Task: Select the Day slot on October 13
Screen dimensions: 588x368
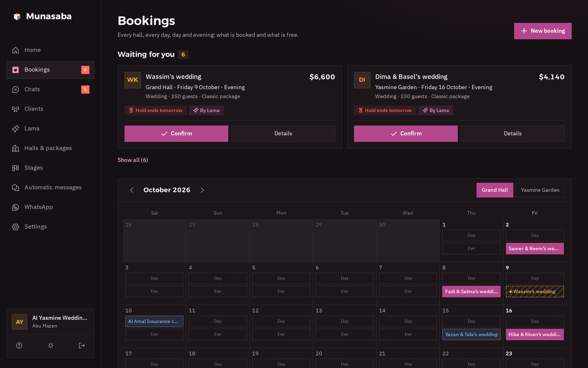Action: tap(345, 321)
